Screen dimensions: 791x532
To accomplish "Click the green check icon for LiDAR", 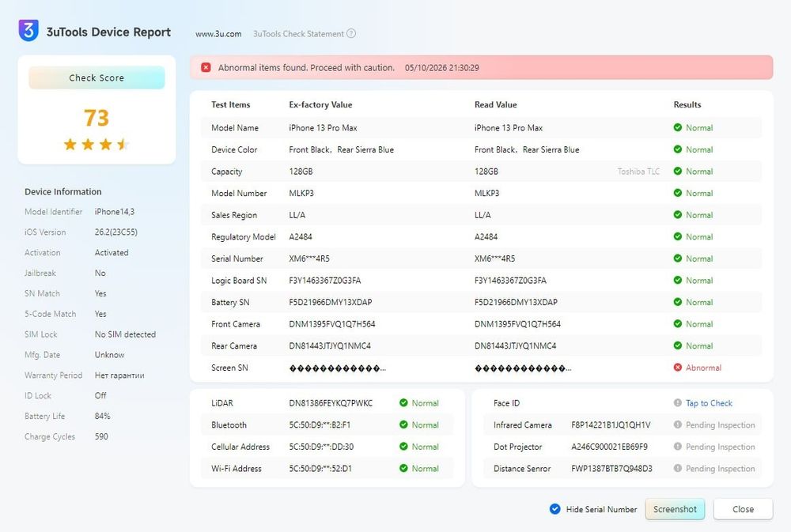I will point(403,403).
